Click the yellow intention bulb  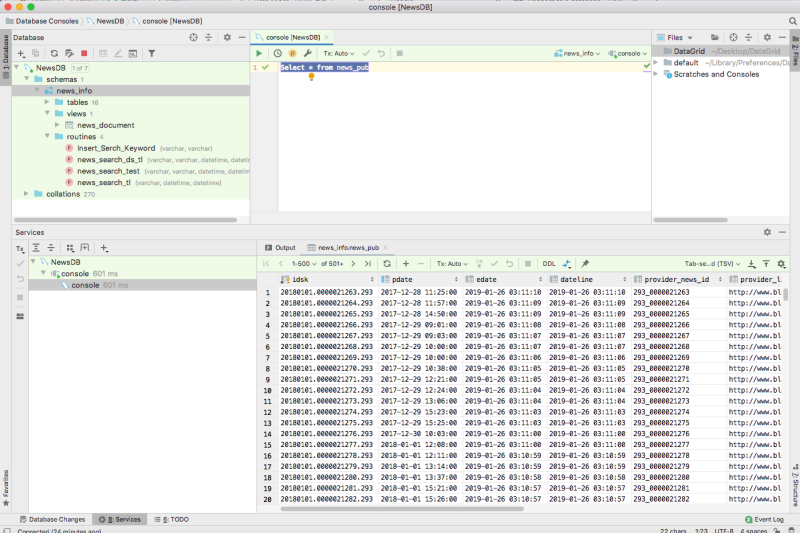point(311,77)
